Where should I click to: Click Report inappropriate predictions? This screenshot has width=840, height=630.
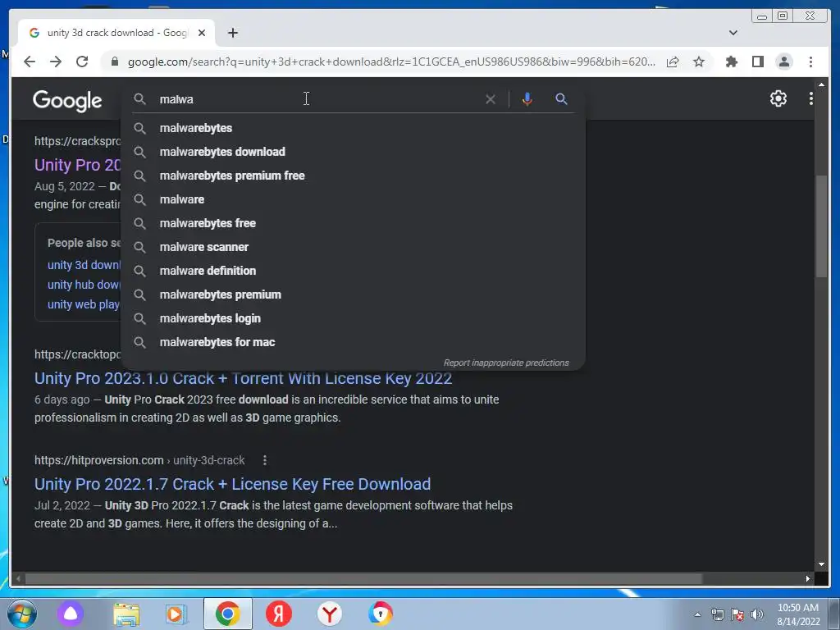point(505,363)
